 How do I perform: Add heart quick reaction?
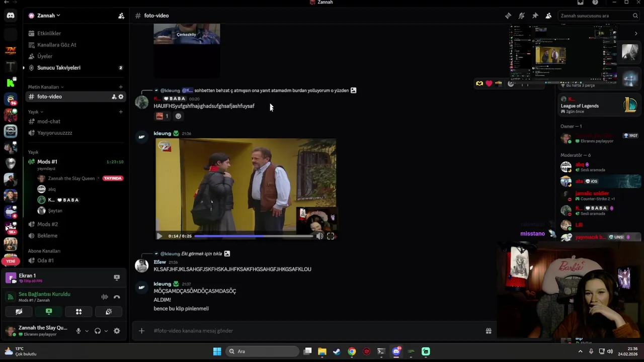tap(489, 83)
